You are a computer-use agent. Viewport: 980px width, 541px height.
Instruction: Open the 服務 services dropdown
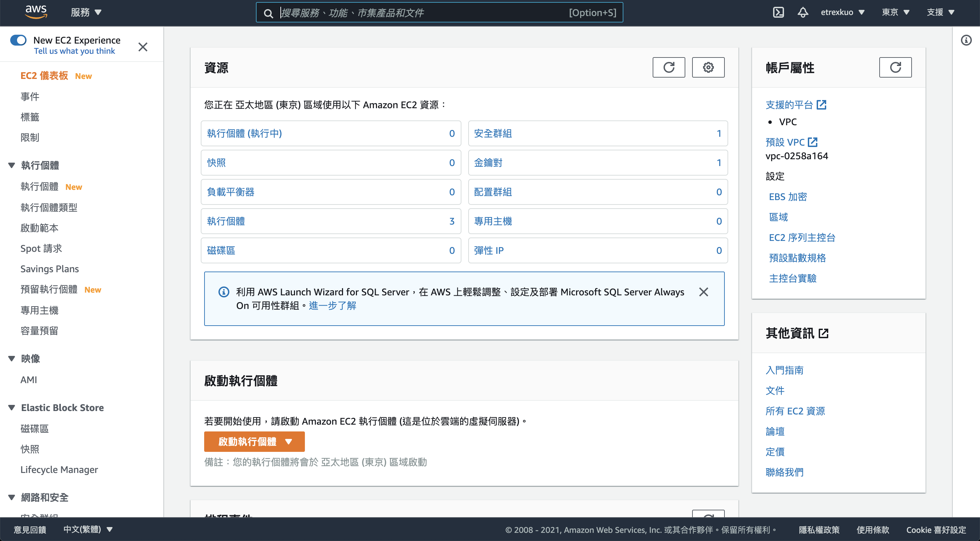click(86, 13)
